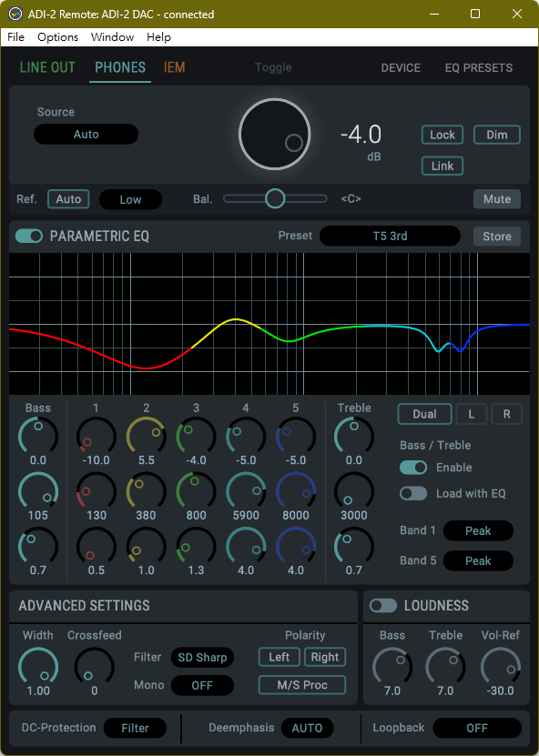Viewport: 539px width, 756px height.
Task: Select the R channel EQ button
Action: click(x=506, y=414)
